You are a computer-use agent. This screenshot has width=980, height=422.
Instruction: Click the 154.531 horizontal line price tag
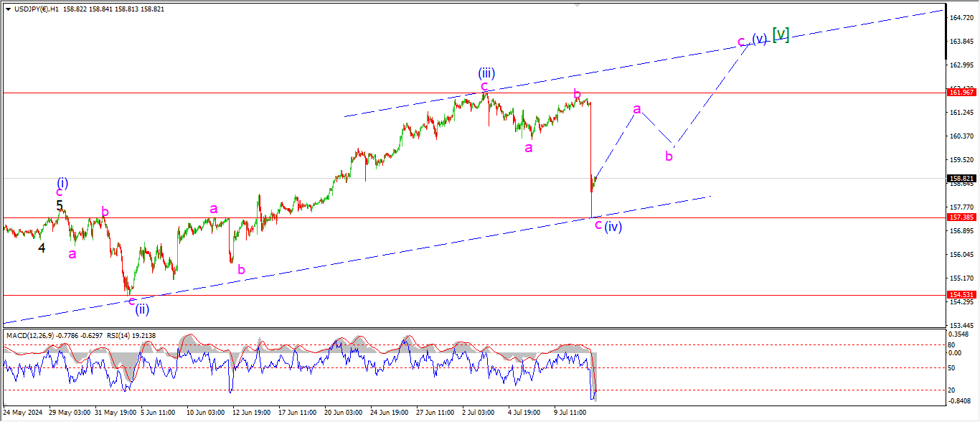pos(961,294)
